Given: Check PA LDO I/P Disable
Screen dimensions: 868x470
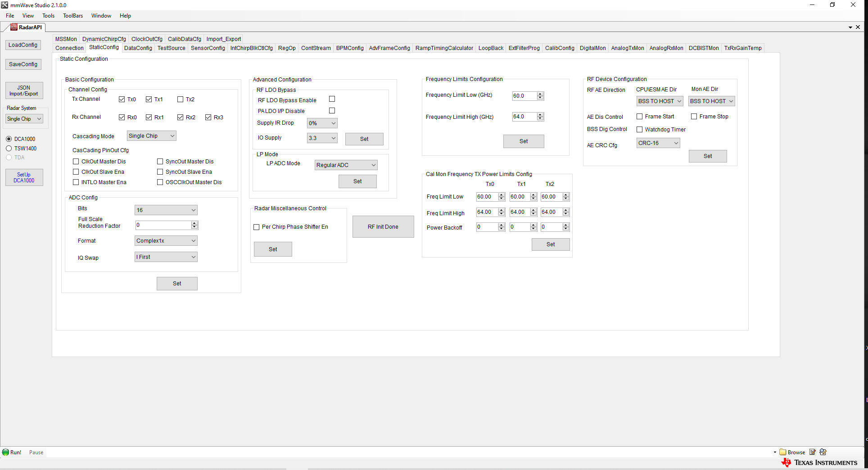Looking at the screenshot, I should 332,111.
